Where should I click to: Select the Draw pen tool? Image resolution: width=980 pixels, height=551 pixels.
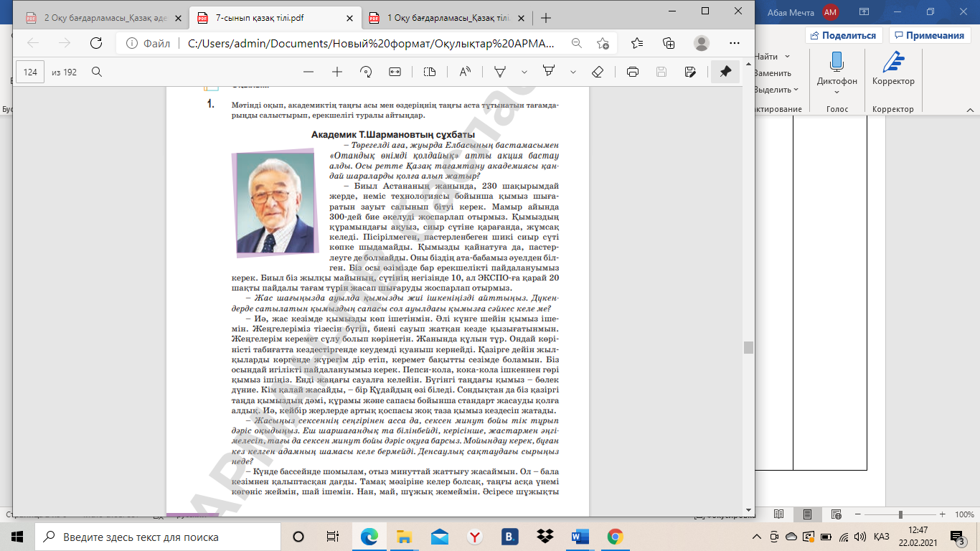tap(500, 72)
